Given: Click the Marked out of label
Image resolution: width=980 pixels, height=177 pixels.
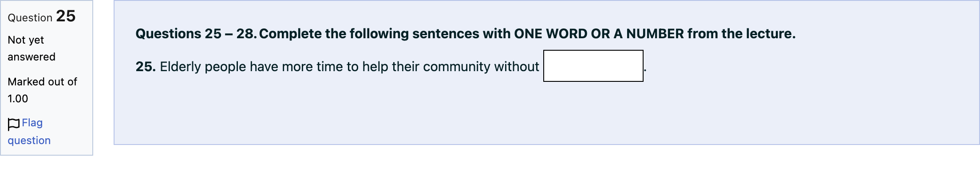Looking at the screenshot, I should tap(43, 82).
